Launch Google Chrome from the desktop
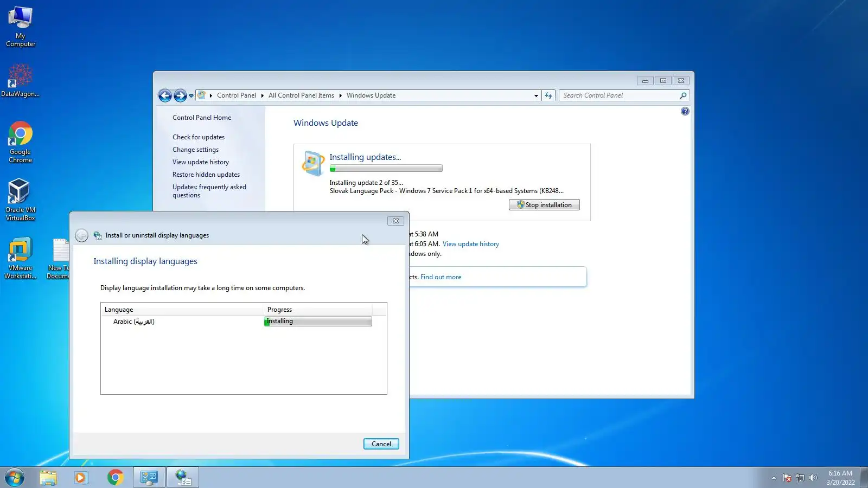868x488 pixels. 21,142
